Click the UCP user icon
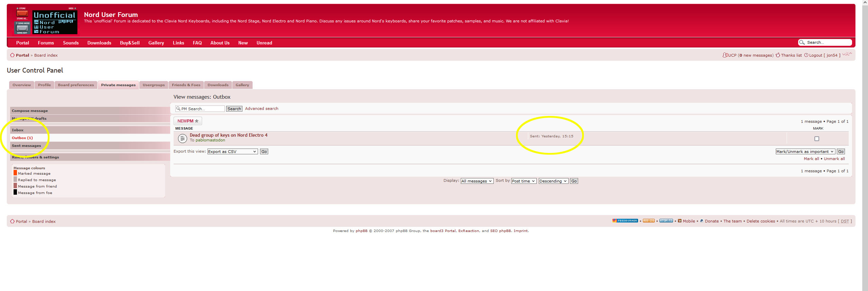The width and height of the screenshot is (868, 291). 725,55
